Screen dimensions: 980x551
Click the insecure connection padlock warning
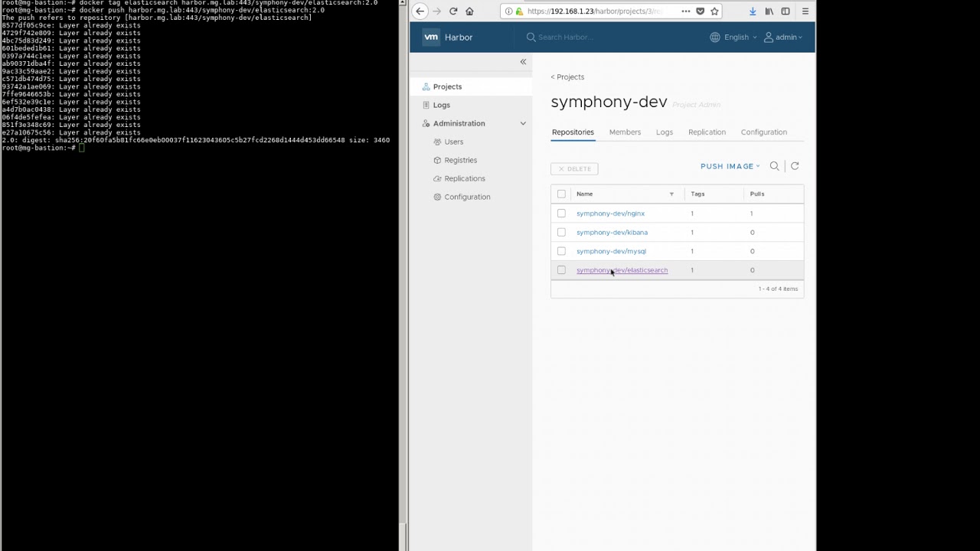pyautogui.click(x=520, y=11)
